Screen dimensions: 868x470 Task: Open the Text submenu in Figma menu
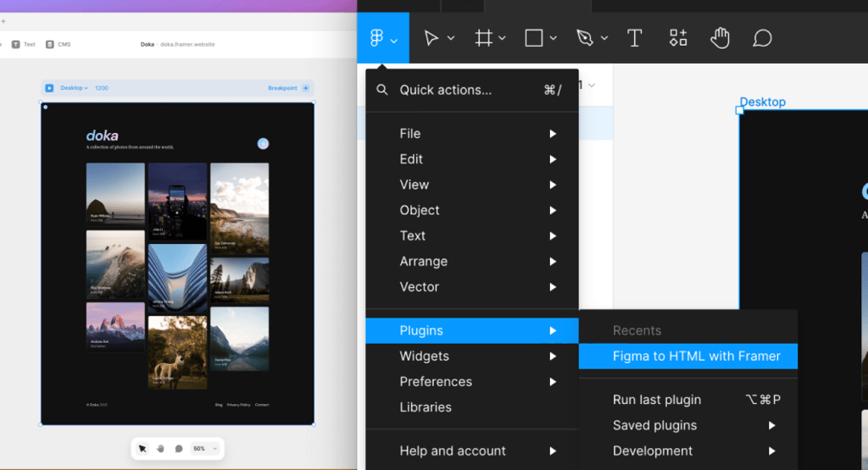point(472,235)
